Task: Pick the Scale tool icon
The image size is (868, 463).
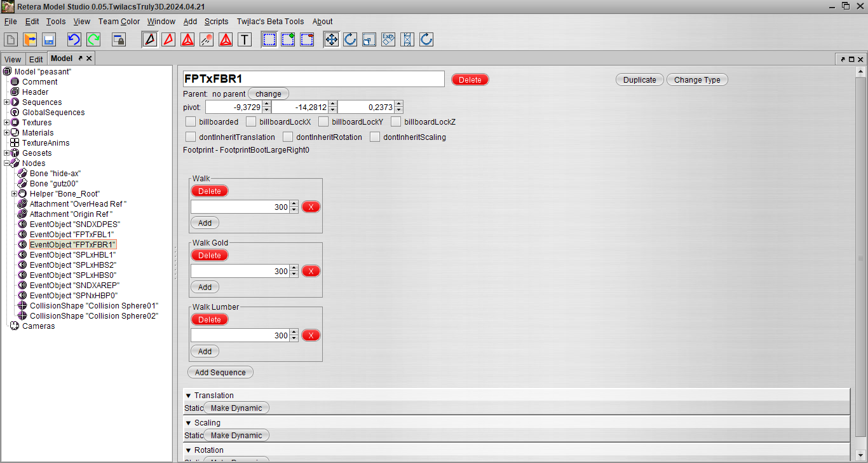Action: [369, 39]
